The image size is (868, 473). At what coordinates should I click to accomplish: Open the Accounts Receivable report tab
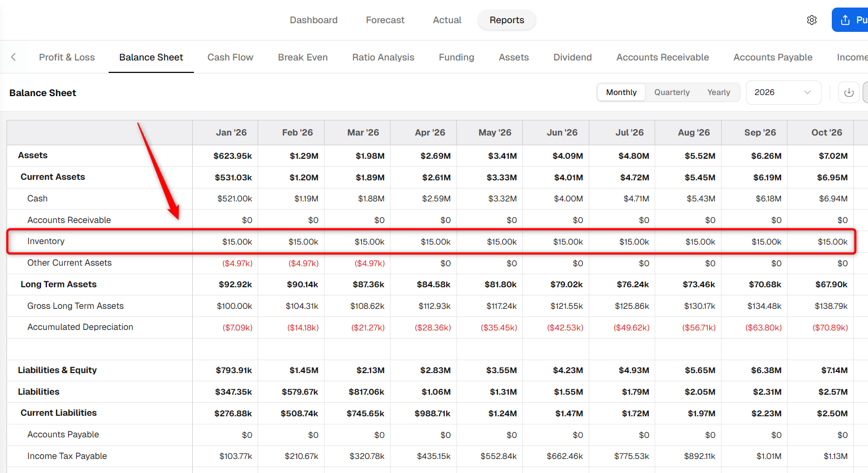(x=662, y=57)
